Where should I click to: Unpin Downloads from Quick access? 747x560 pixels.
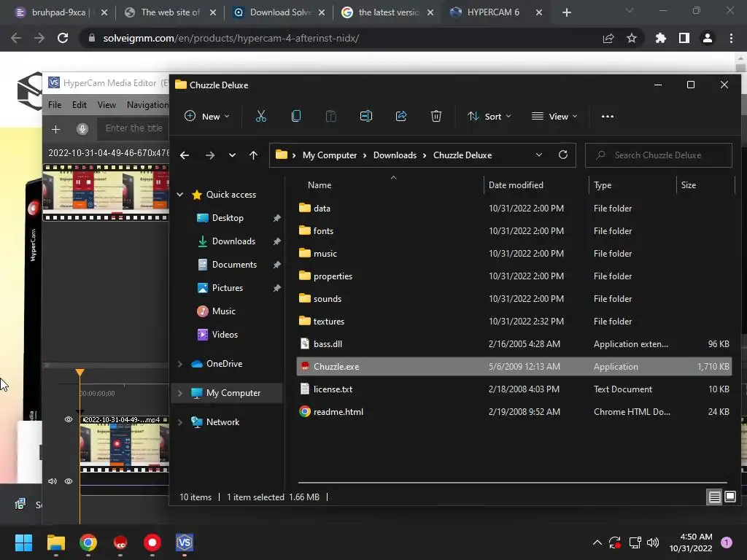coord(276,241)
